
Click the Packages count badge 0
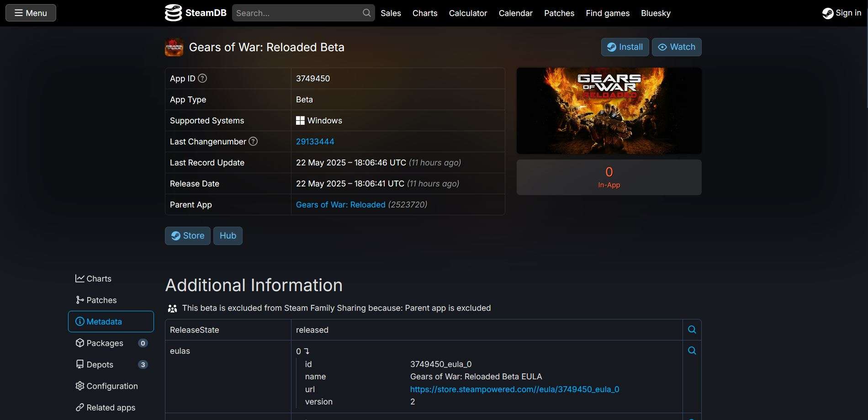click(143, 343)
